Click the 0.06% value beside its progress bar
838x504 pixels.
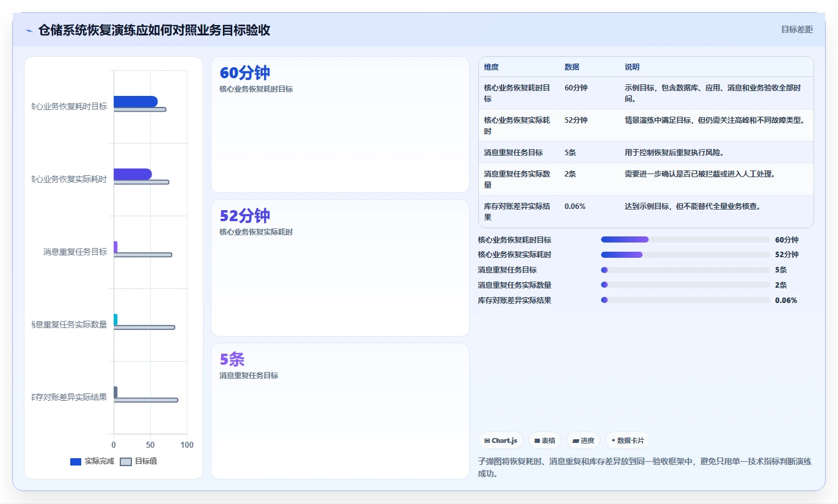click(x=786, y=301)
